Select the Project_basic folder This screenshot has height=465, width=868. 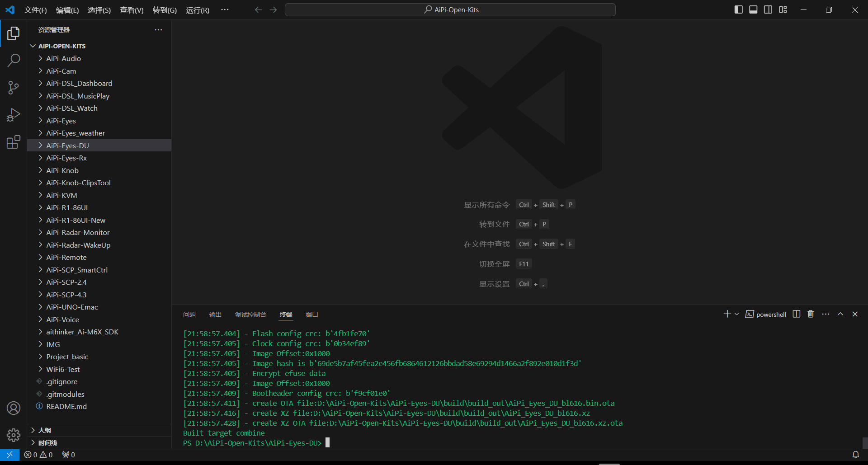point(99,357)
